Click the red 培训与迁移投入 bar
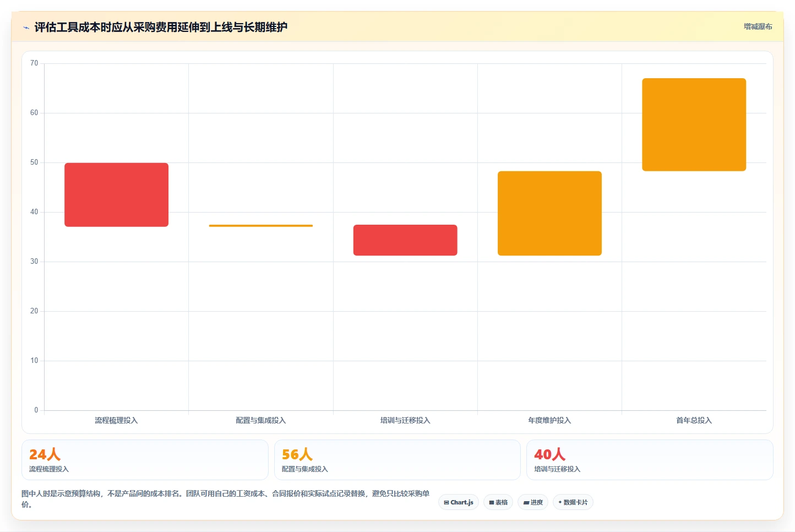Image resolution: width=795 pixels, height=532 pixels. (405, 240)
